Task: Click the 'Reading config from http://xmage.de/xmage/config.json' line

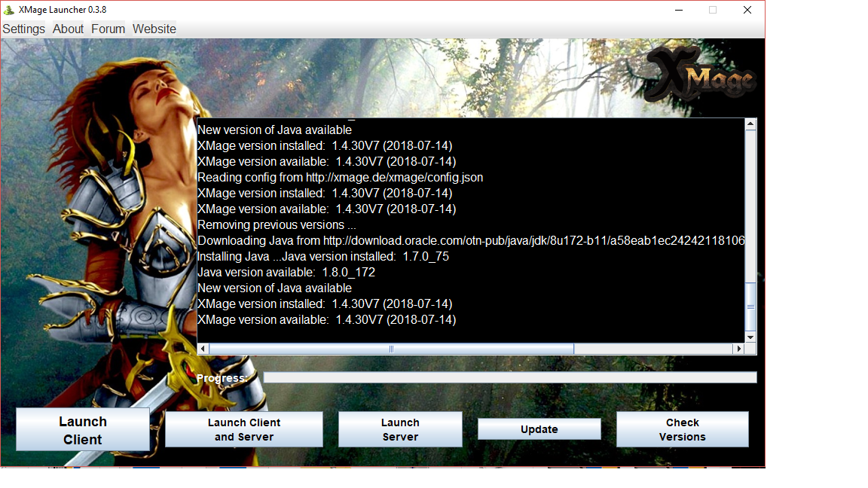Action: (x=341, y=178)
